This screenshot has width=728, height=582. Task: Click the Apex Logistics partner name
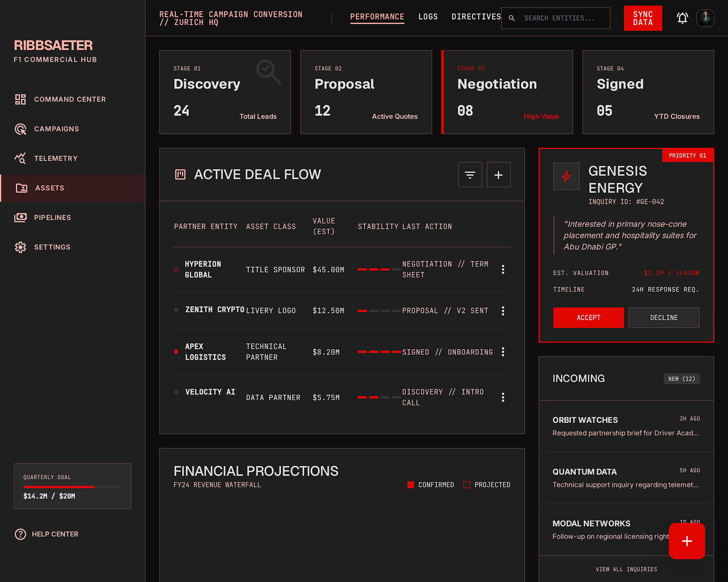(205, 352)
